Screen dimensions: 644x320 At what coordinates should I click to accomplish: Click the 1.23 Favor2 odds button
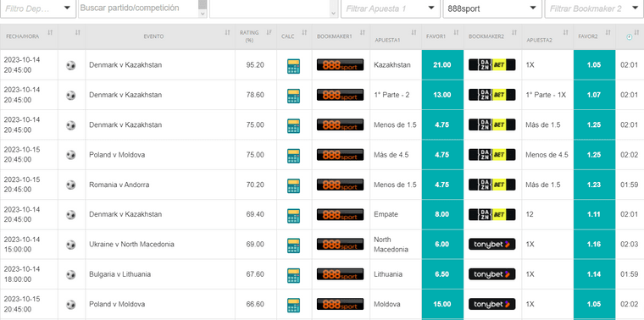[595, 185]
